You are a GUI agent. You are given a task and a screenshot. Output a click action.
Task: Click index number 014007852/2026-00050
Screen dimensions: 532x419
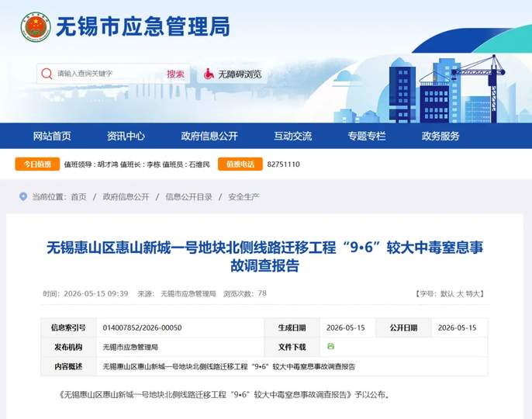[x=142, y=327]
